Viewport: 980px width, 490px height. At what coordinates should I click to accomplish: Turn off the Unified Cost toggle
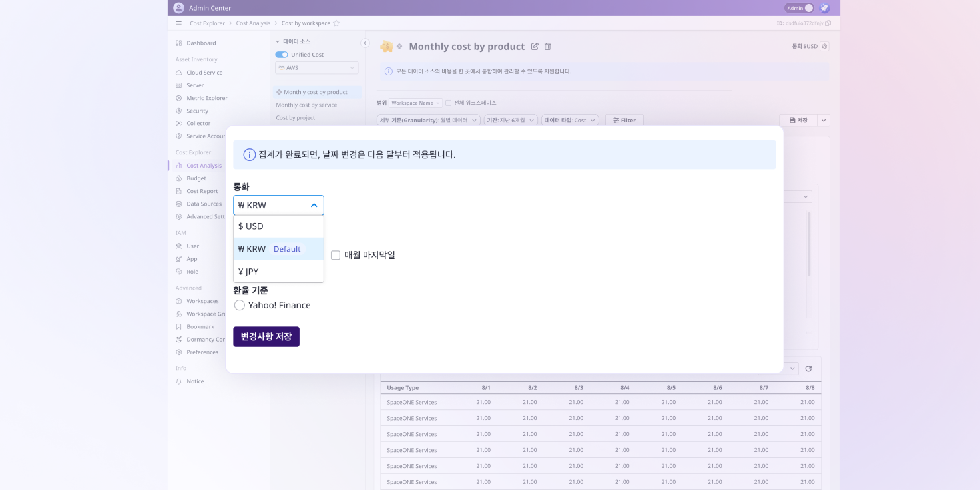coord(282,55)
